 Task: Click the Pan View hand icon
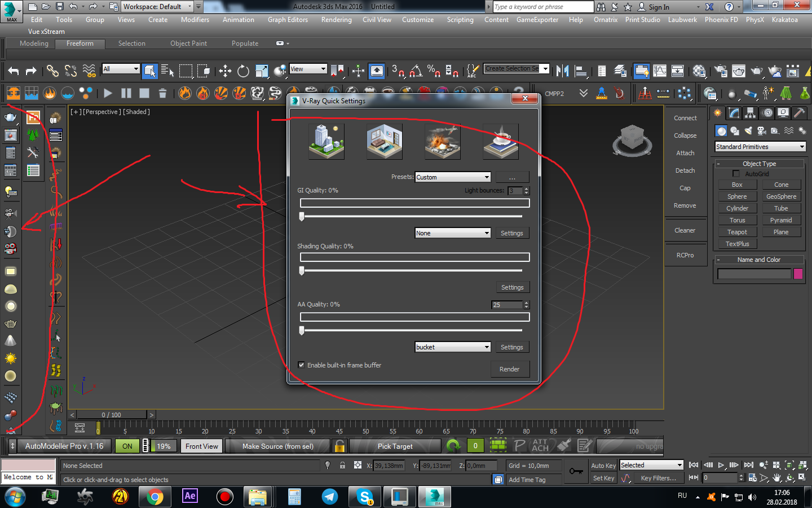point(777,478)
